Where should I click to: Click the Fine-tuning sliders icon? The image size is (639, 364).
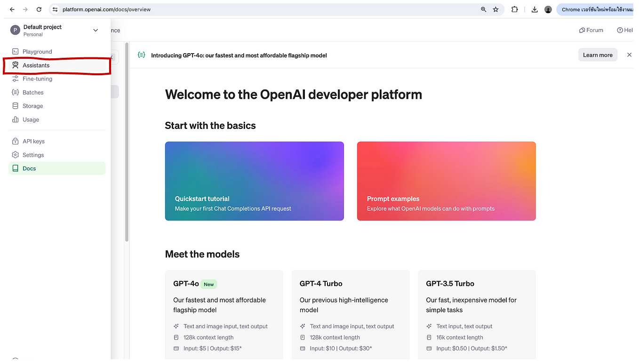tap(16, 79)
